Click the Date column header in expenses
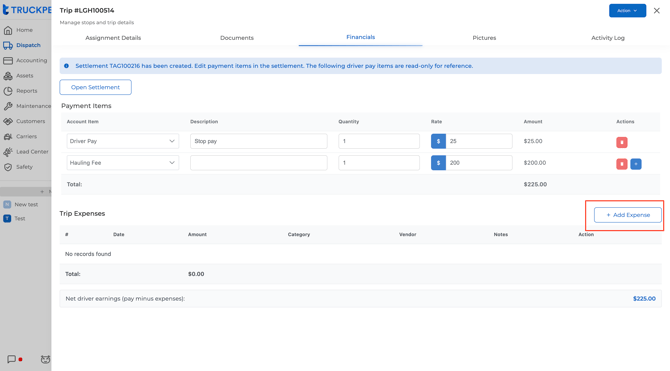Image resolution: width=670 pixels, height=371 pixels. tap(119, 235)
